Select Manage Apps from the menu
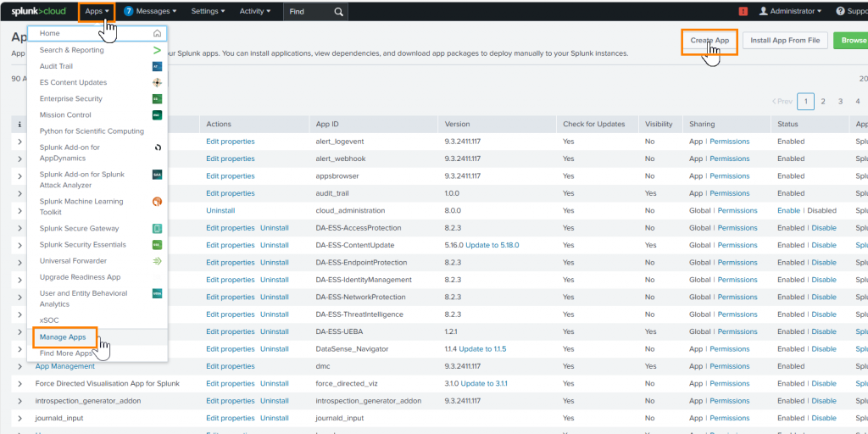 (63, 337)
